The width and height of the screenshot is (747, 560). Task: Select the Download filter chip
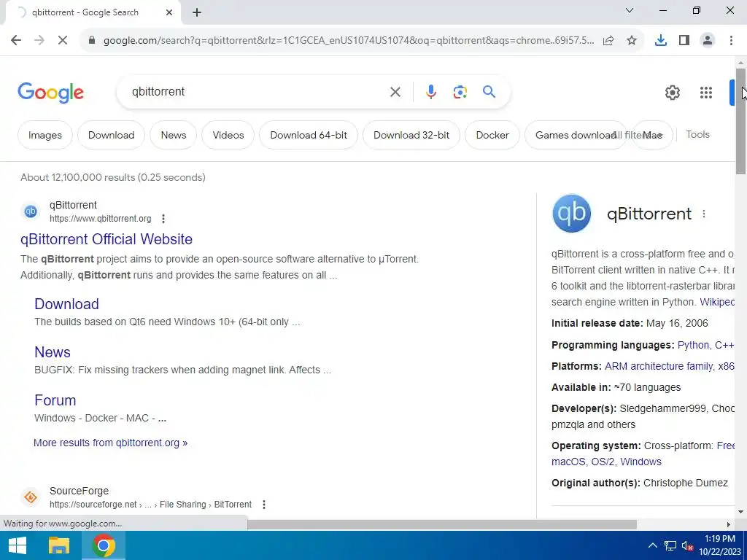pyautogui.click(x=111, y=135)
